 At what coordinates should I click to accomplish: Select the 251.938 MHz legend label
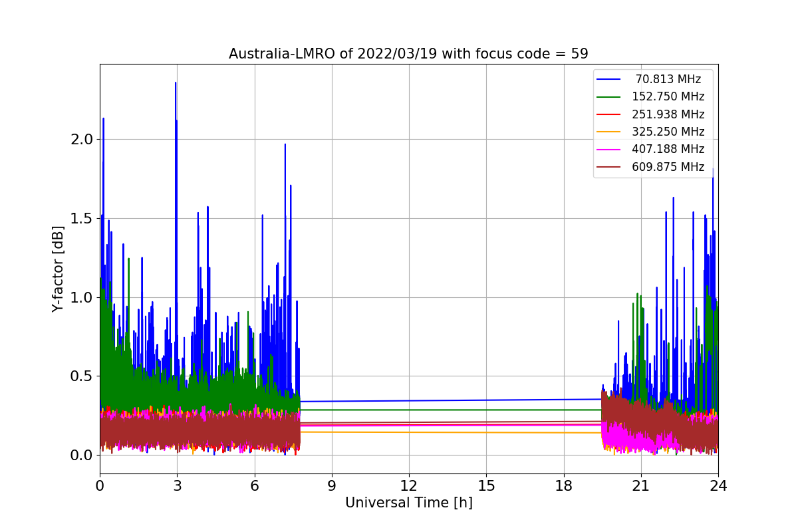pyautogui.click(x=668, y=114)
